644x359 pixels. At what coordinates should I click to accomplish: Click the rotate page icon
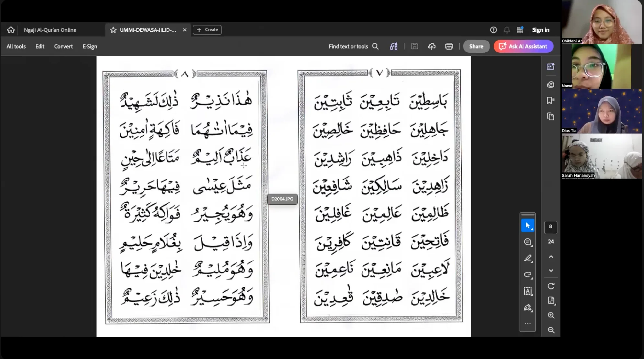(551, 286)
